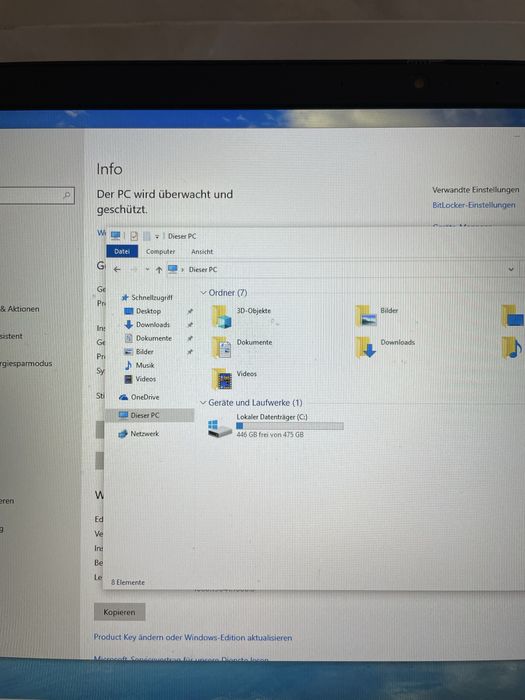Open the Customize Quick Access Toolbar dropdown

coord(157,237)
